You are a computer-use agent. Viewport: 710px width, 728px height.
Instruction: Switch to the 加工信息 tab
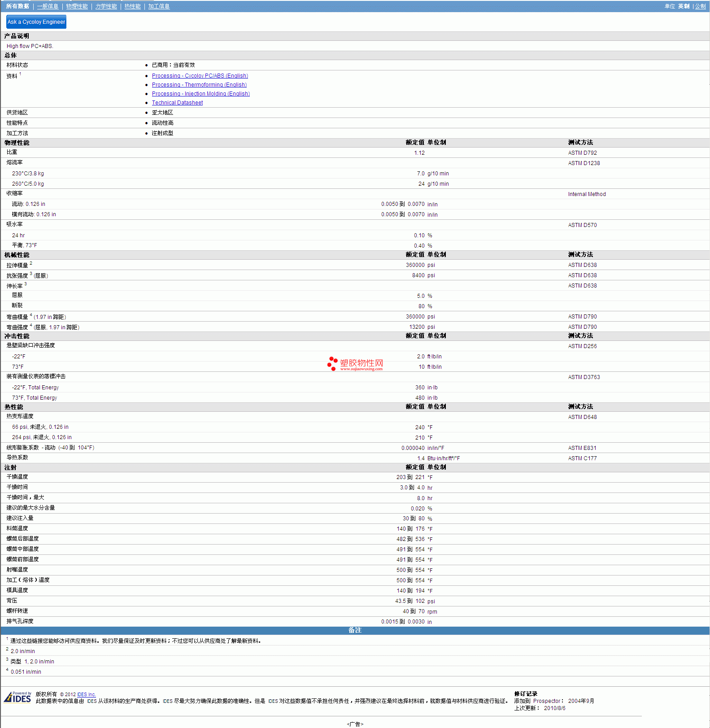(x=159, y=6)
